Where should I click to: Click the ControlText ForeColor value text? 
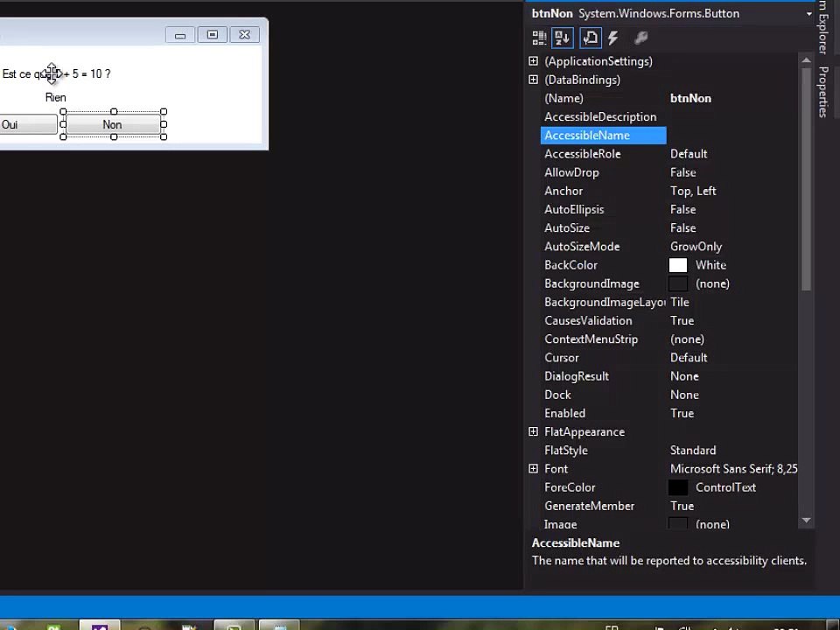(725, 487)
